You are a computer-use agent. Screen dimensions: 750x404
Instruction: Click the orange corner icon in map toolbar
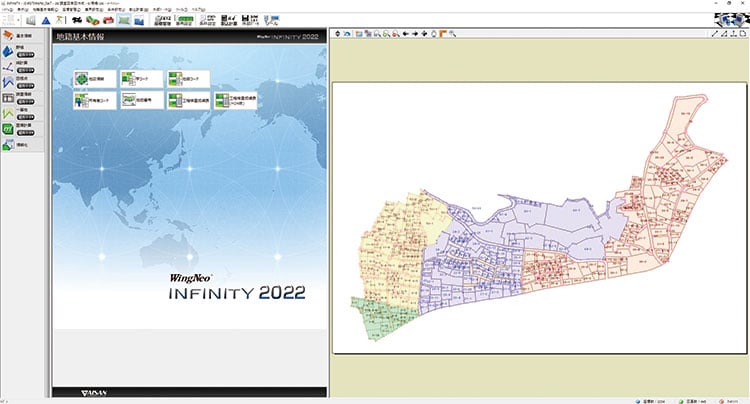point(443,34)
